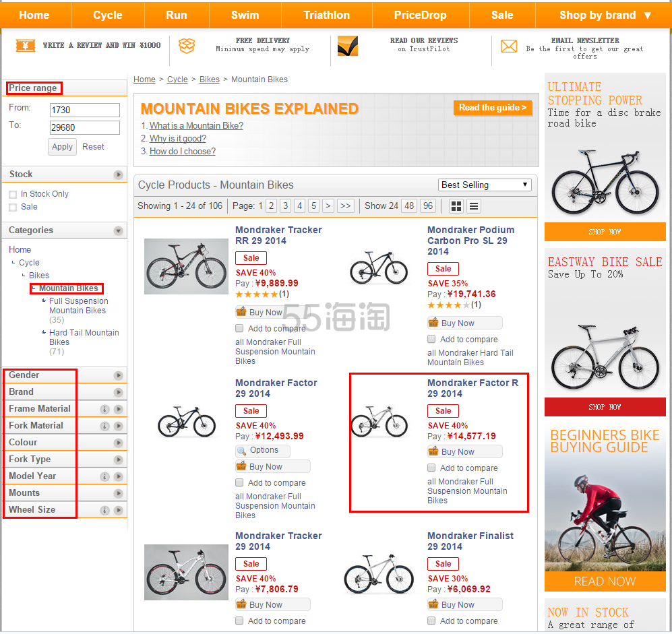This screenshot has height=634, width=672.
Task: Expand the Colour filter section
Action: [x=119, y=443]
